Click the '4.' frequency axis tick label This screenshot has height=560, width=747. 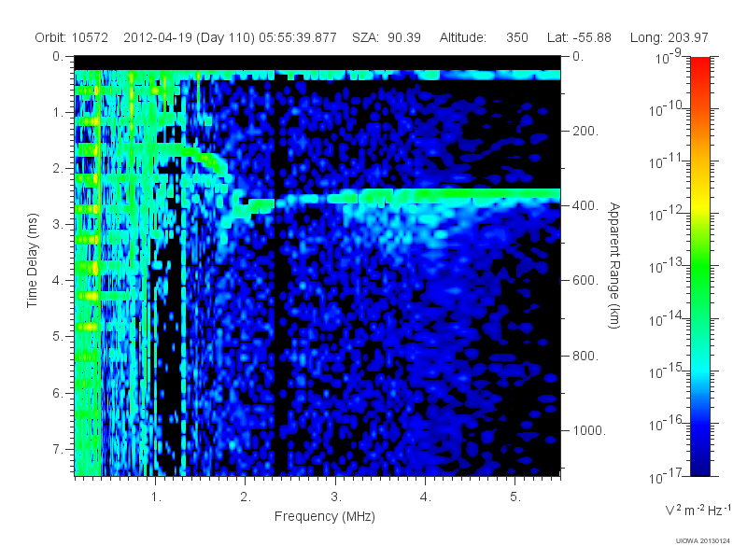point(426,497)
